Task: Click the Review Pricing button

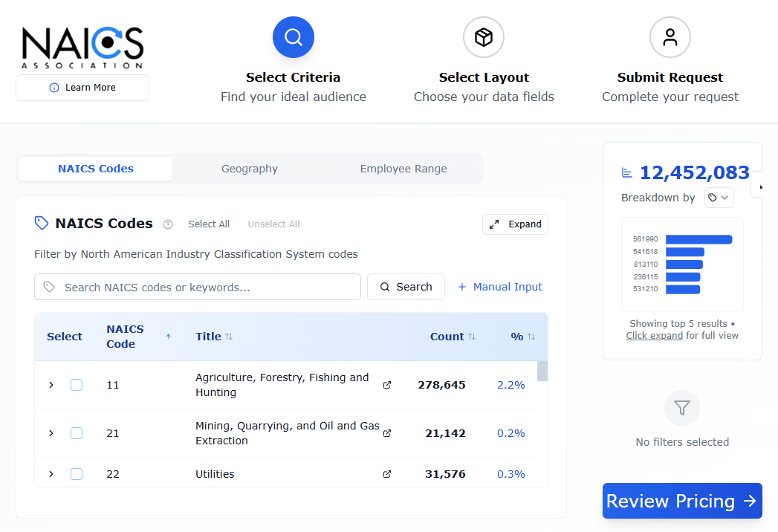Action: pos(681,501)
